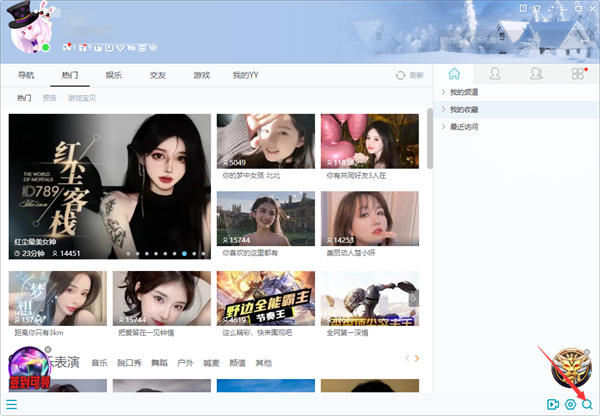Open the hamburger main menu icon
The image size is (600, 416).
(11, 405)
